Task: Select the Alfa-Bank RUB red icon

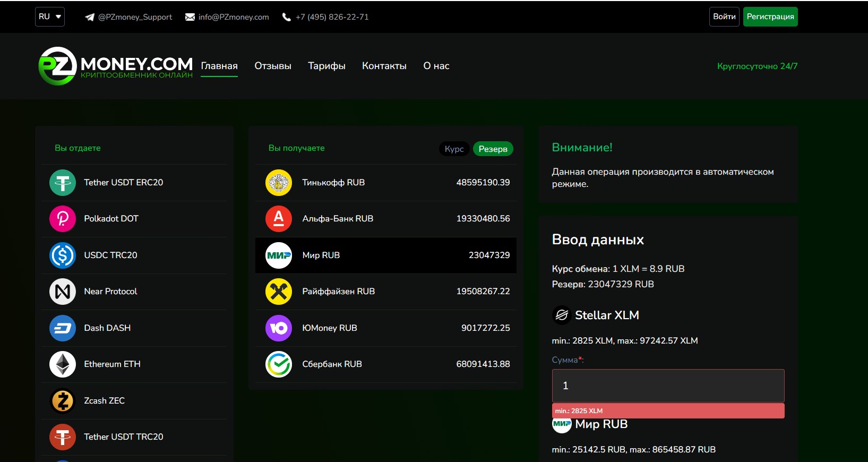Action: [x=279, y=219]
